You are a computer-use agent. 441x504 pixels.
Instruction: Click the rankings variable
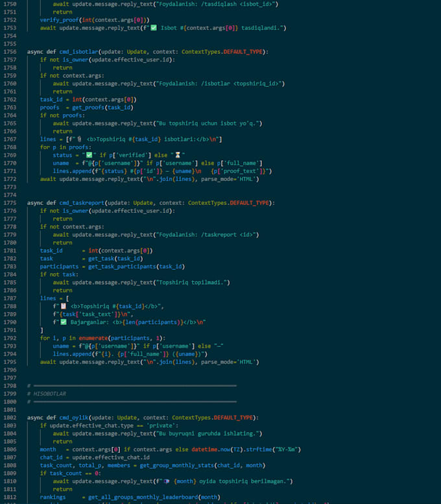click(53, 497)
